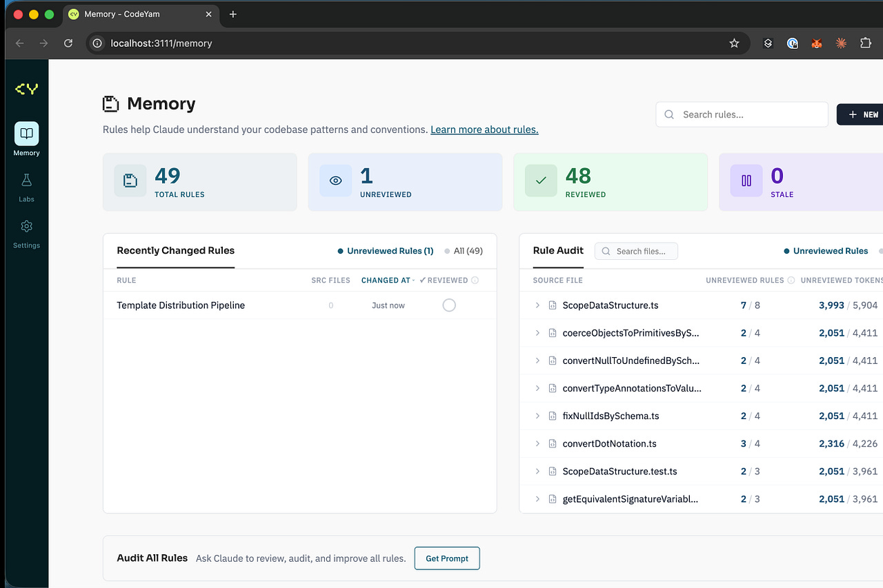Expand the coerceObjectsToPrimitivesByS... row
Viewport: 883px width, 588px height.
pyautogui.click(x=537, y=333)
